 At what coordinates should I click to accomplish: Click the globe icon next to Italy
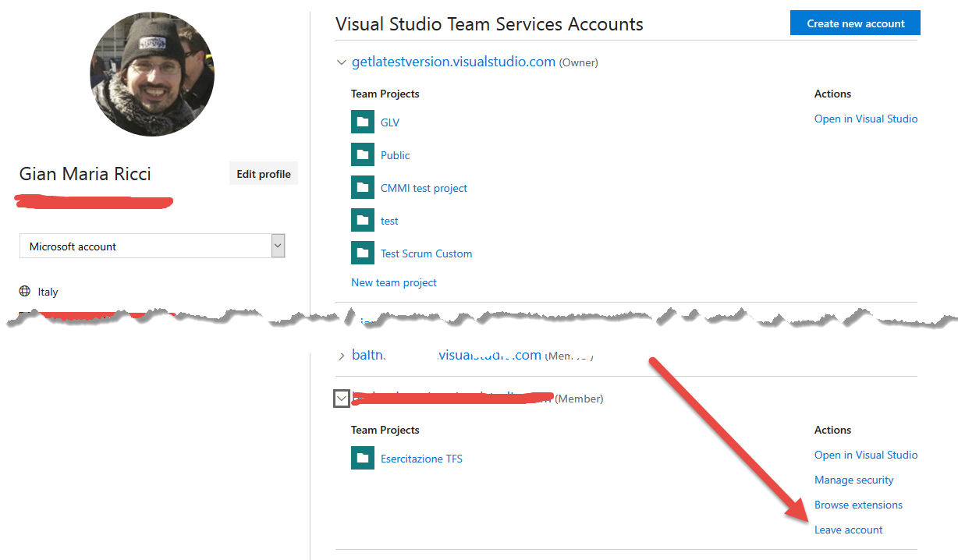[25, 292]
